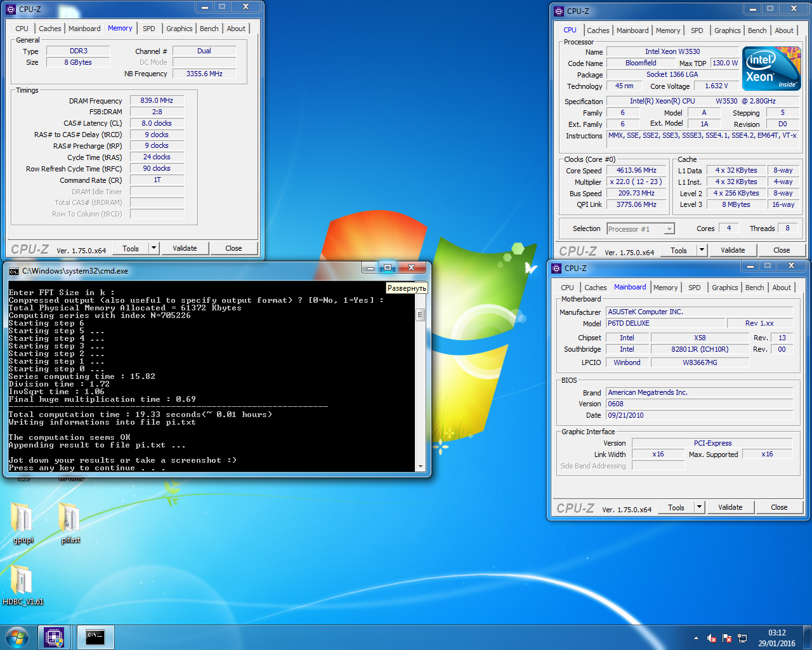Open Memory tab in Mainboard window

click(665, 288)
